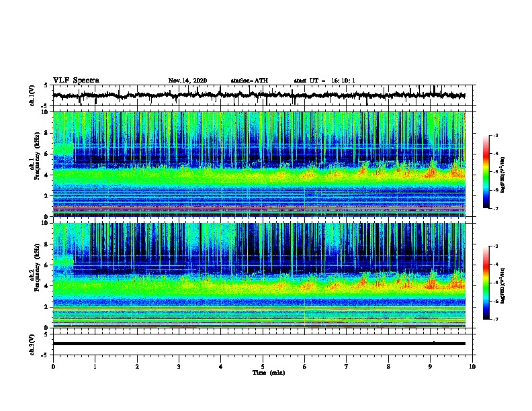Click the log(PSD) label beside ch.2 color bar
This screenshot has width=532, height=411.
pyautogui.click(x=503, y=285)
